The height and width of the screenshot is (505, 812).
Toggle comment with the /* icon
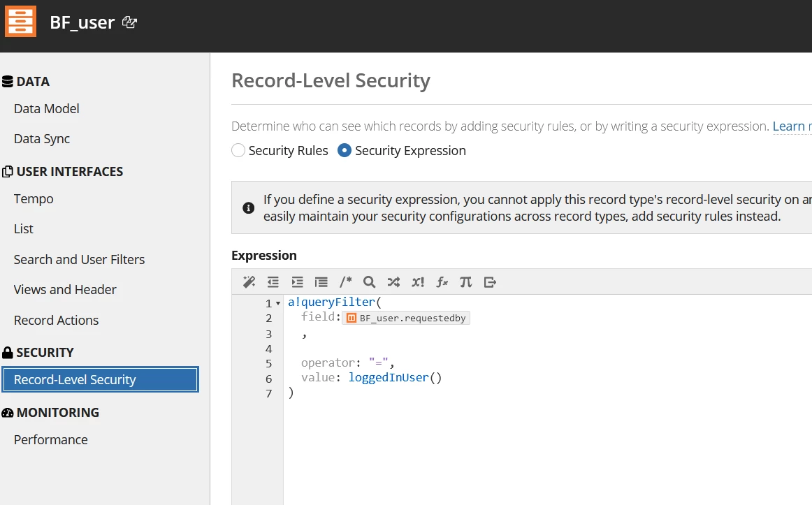[x=345, y=282]
